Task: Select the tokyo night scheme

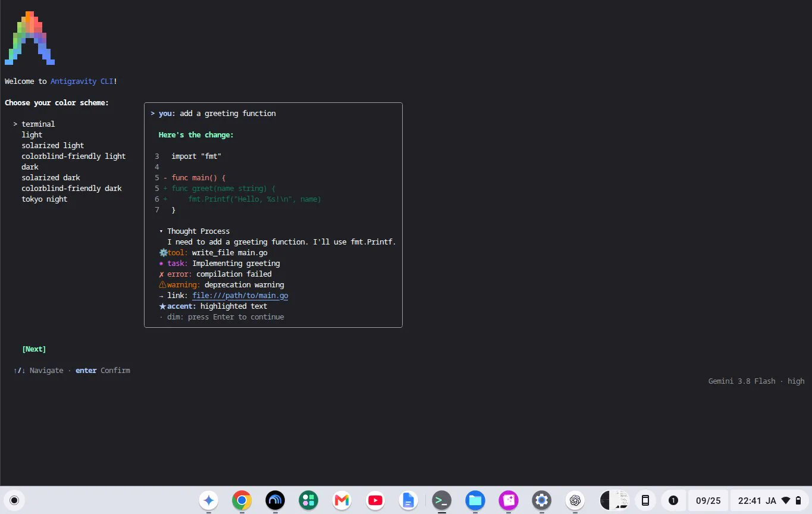Action: (x=45, y=199)
